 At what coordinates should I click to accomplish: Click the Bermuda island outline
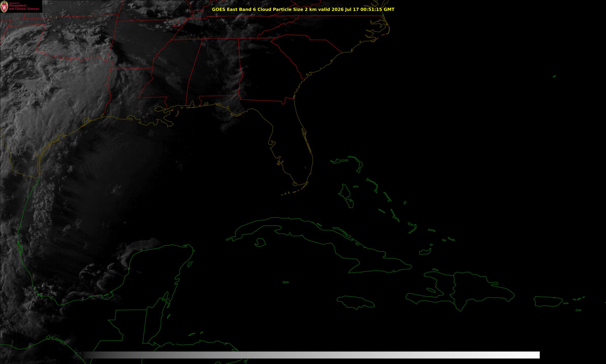click(x=554, y=76)
